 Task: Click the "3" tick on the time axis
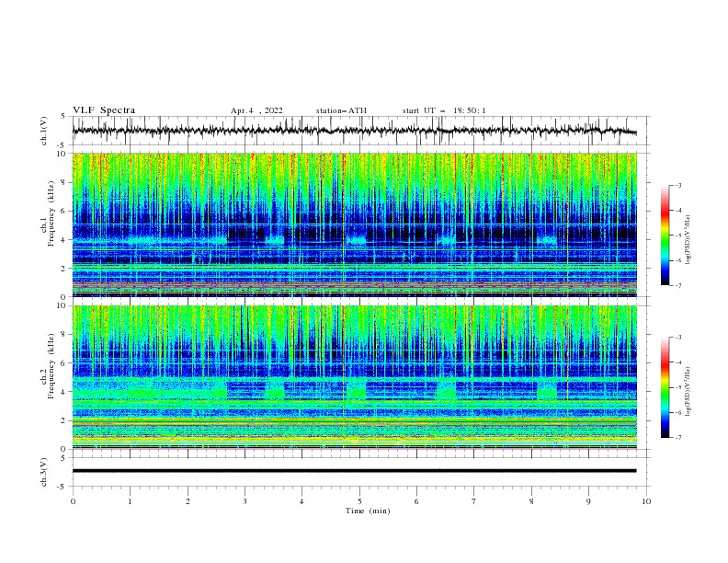(245, 501)
